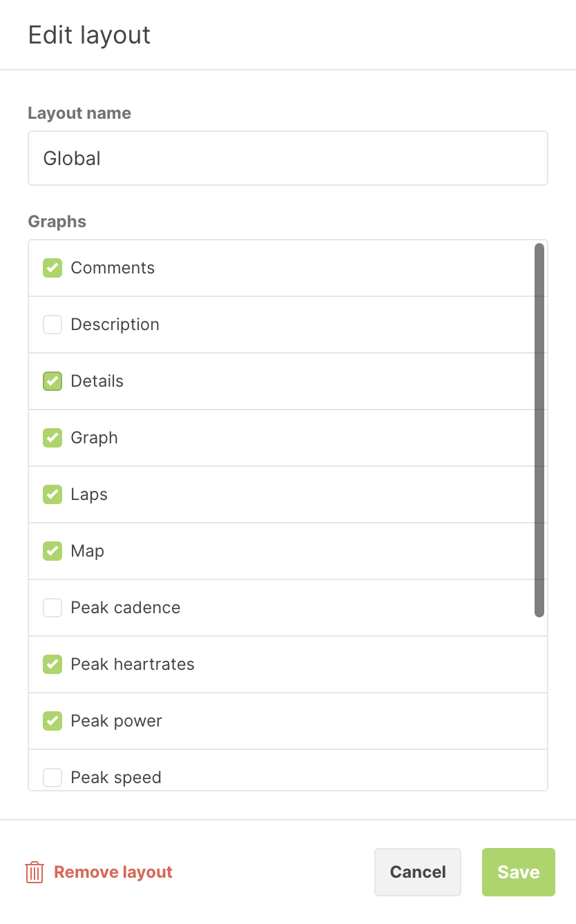The width and height of the screenshot is (576, 924).
Task: Click the Layout name input field
Action: [288, 158]
